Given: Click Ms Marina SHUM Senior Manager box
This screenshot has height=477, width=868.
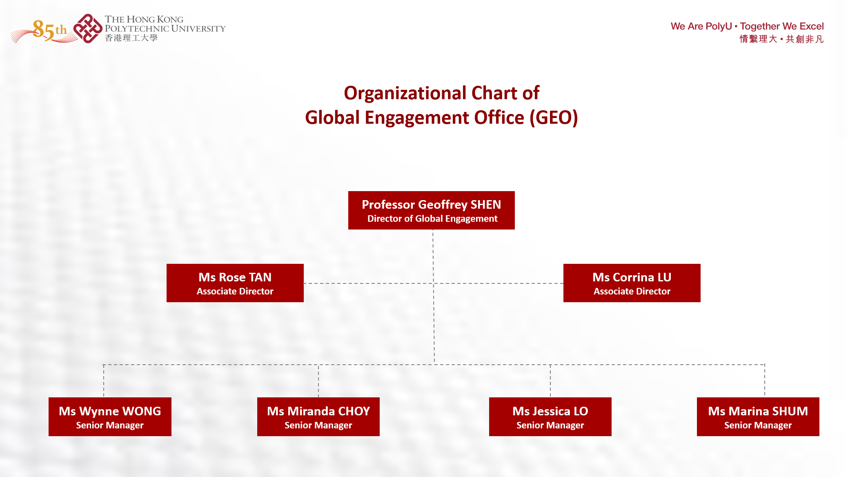Looking at the screenshot, I should (758, 417).
